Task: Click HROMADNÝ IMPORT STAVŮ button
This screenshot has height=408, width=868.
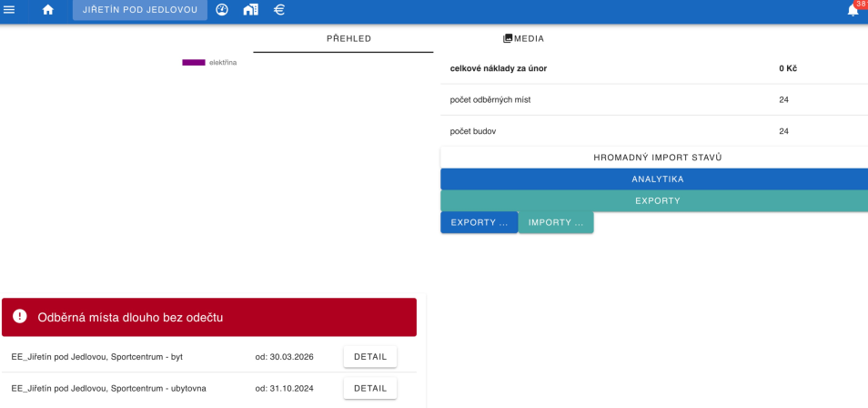Action: pos(657,158)
